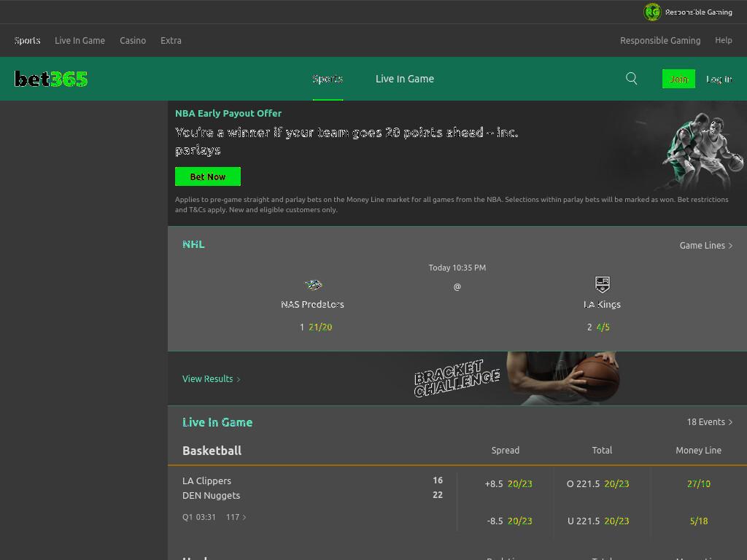Click the Log In button

pyautogui.click(x=719, y=79)
